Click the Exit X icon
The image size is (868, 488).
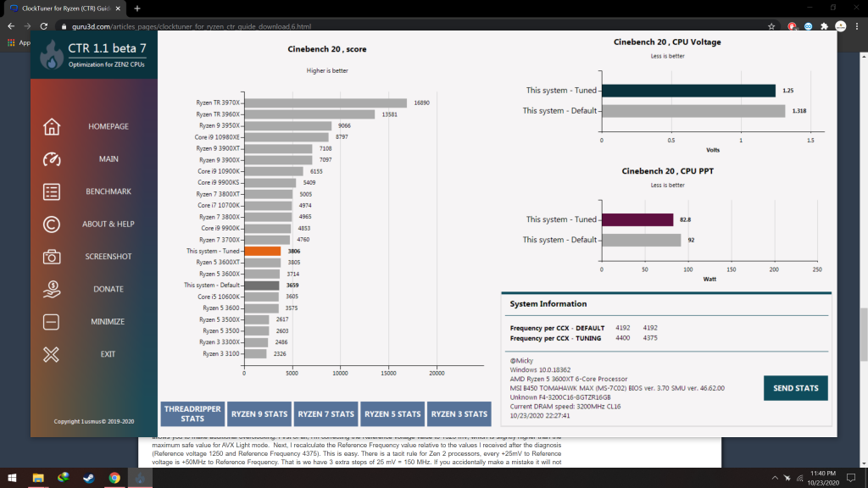pyautogui.click(x=51, y=354)
